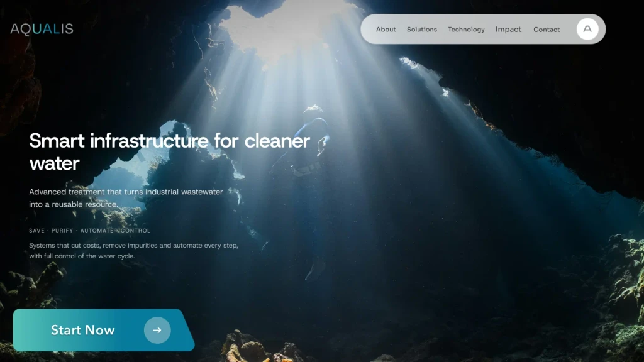The height and width of the screenshot is (362, 644).
Task: Click the round A icon in navbar
Action: click(x=587, y=29)
